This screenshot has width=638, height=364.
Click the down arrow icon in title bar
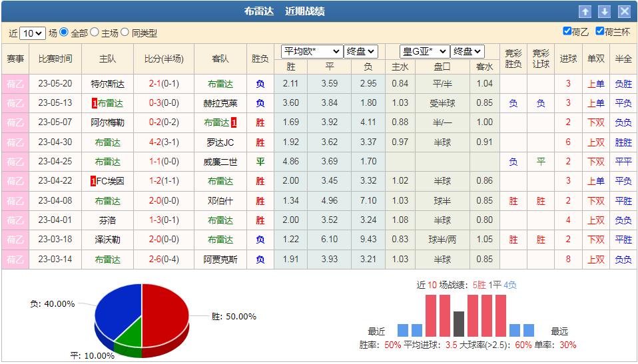[604, 12]
